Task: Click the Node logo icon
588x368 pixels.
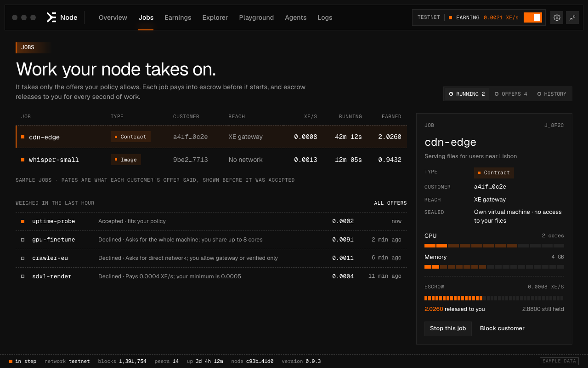Action: click(51, 17)
